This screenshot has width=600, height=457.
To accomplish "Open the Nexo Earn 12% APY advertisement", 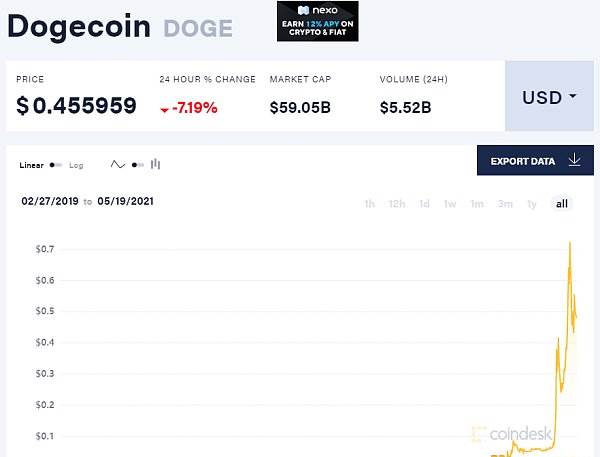I will pos(318,21).
